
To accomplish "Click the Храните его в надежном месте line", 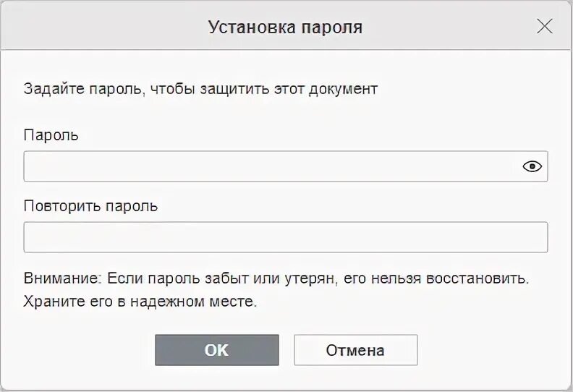I will coord(140,301).
